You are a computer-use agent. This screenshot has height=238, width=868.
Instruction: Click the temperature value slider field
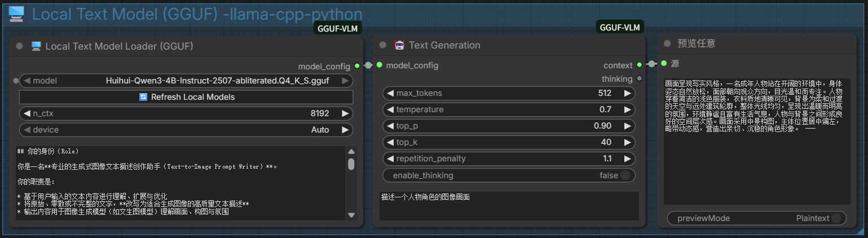509,109
